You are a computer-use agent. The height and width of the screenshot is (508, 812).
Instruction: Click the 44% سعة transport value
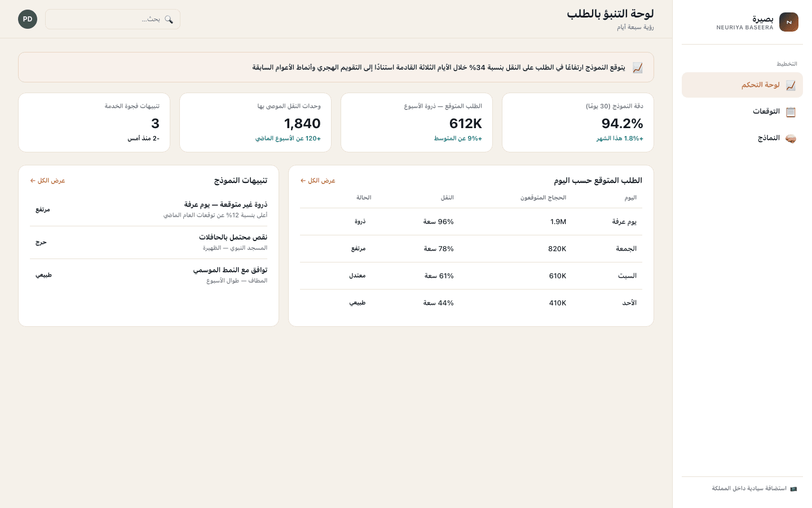[x=439, y=303]
